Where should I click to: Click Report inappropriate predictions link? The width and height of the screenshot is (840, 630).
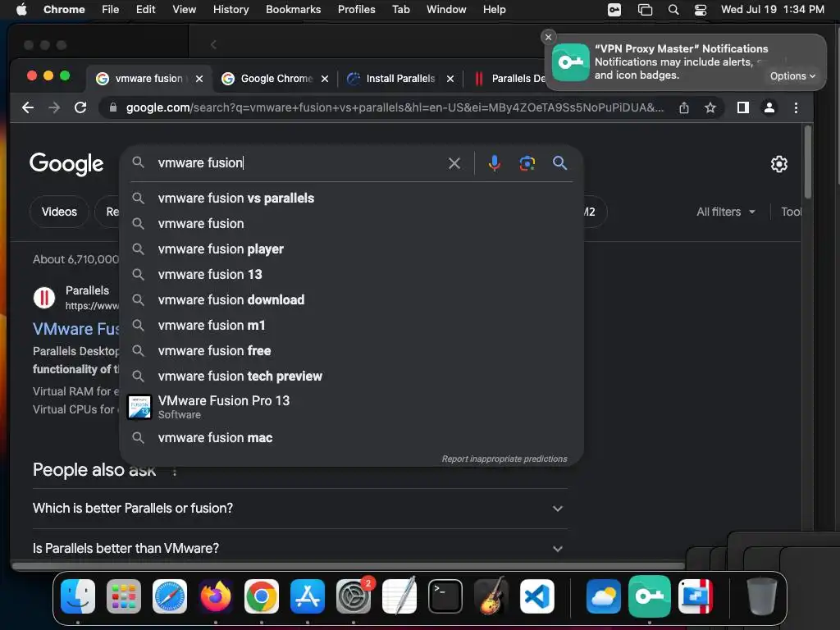(504, 459)
